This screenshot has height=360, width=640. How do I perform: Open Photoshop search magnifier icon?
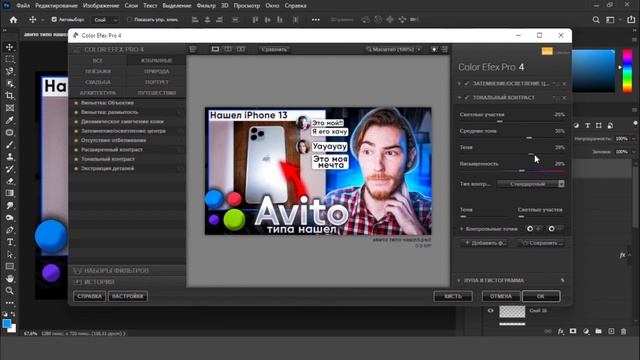(596, 20)
